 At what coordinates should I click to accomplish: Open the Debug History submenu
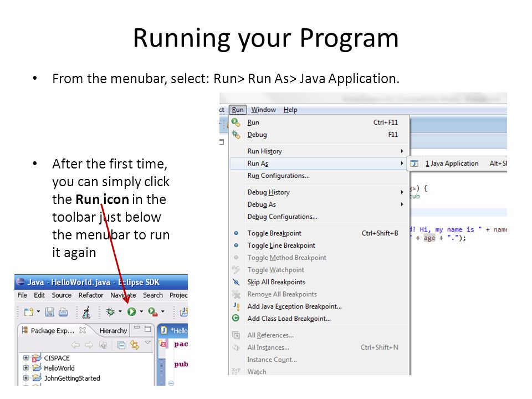(x=319, y=192)
